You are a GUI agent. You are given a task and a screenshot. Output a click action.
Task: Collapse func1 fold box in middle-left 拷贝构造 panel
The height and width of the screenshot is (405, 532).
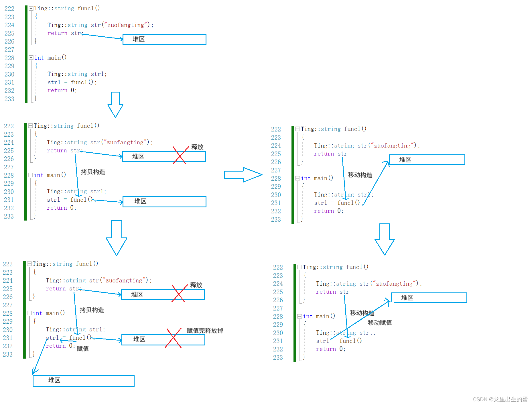pos(30,126)
